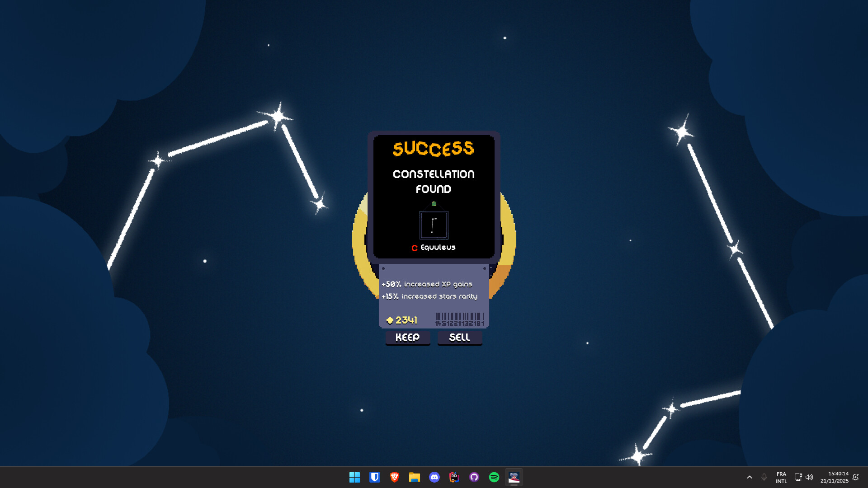Sell the constellation for 2341 coins

click(459, 338)
